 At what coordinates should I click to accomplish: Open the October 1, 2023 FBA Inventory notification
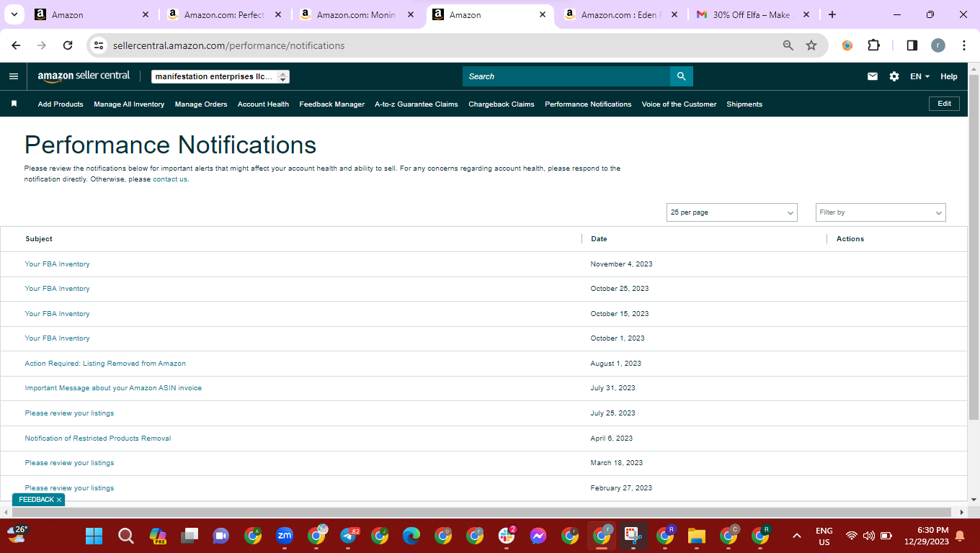tap(58, 338)
